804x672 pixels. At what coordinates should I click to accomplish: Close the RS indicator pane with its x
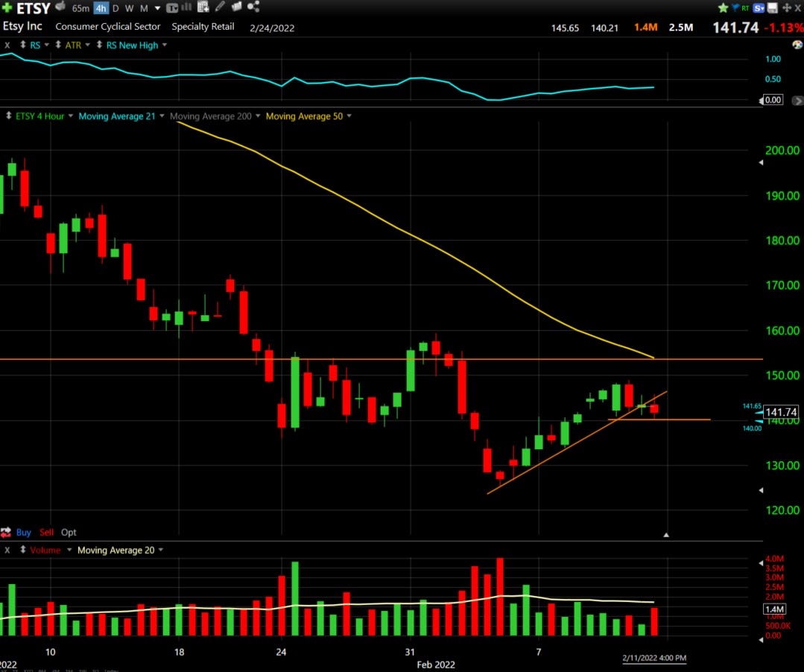click(x=7, y=45)
